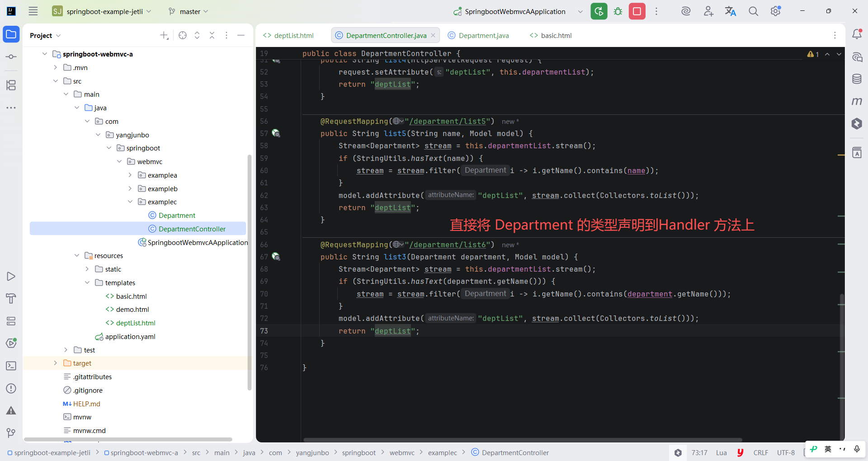Go to next highlighted warning arrow
Image resolution: width=868 pixels, height=461 pixels.
(x=839, y=54)
